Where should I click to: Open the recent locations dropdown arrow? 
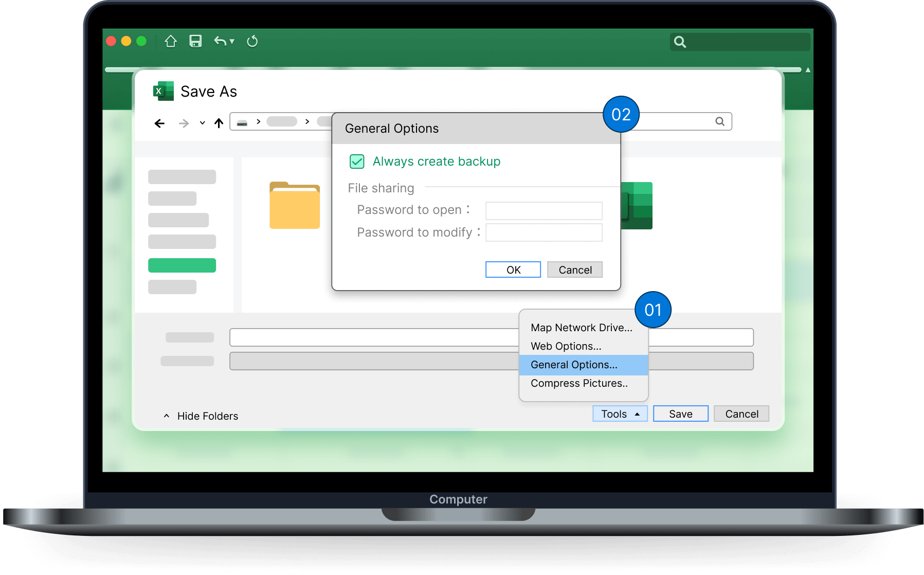[202, 123]
